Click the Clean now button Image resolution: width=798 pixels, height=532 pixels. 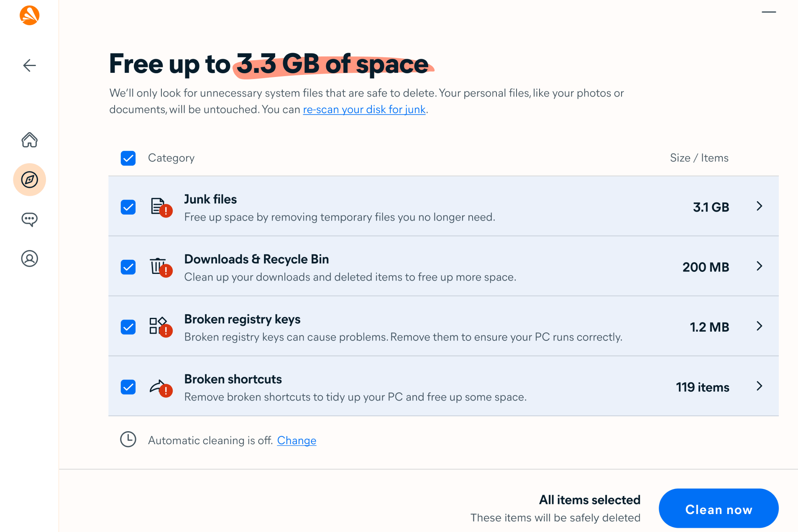718,509
